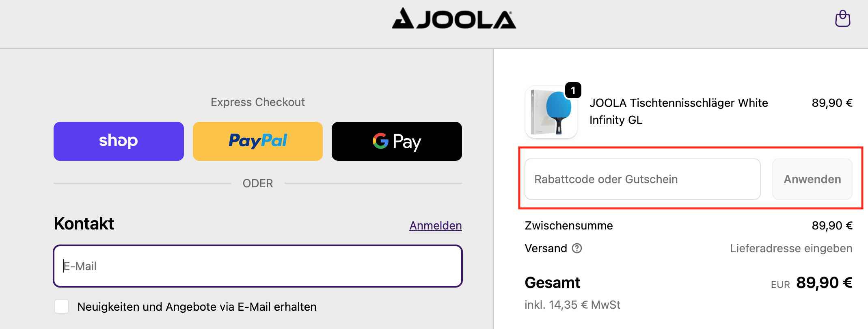Select the Shop Pay express checkout option

click(x=118, y=141)
